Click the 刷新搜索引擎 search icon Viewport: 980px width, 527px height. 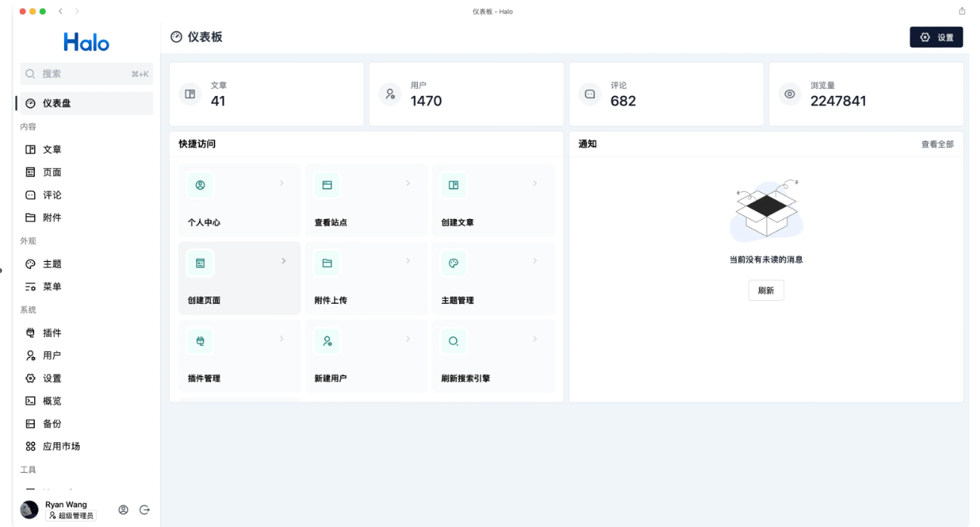453,341
